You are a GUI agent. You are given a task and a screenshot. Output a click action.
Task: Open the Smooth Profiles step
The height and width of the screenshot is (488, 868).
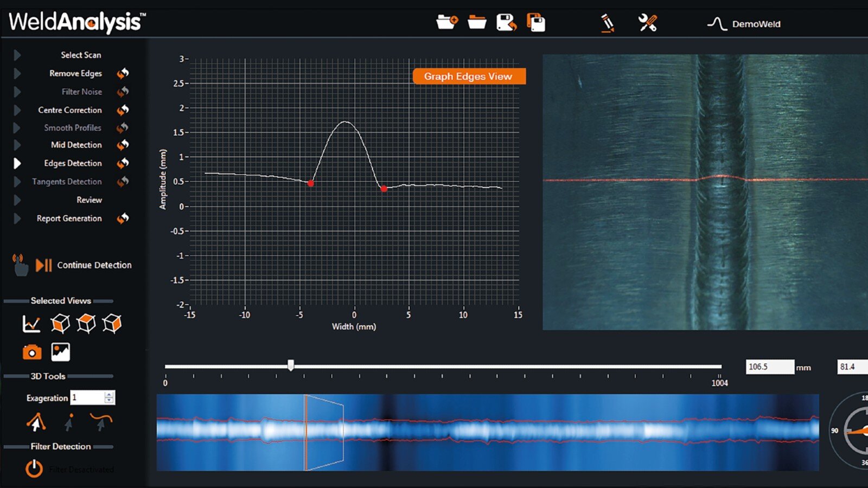click(x=73, y=128)
